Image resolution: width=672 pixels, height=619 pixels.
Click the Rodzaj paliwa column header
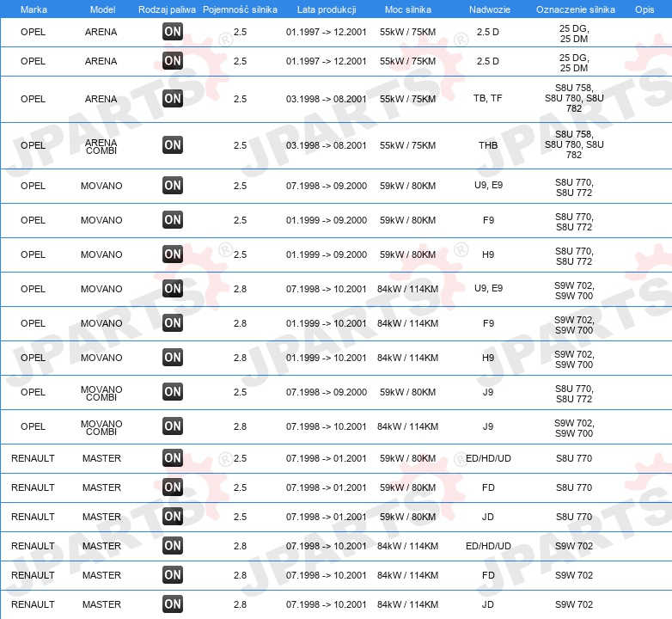coord(167,9)
